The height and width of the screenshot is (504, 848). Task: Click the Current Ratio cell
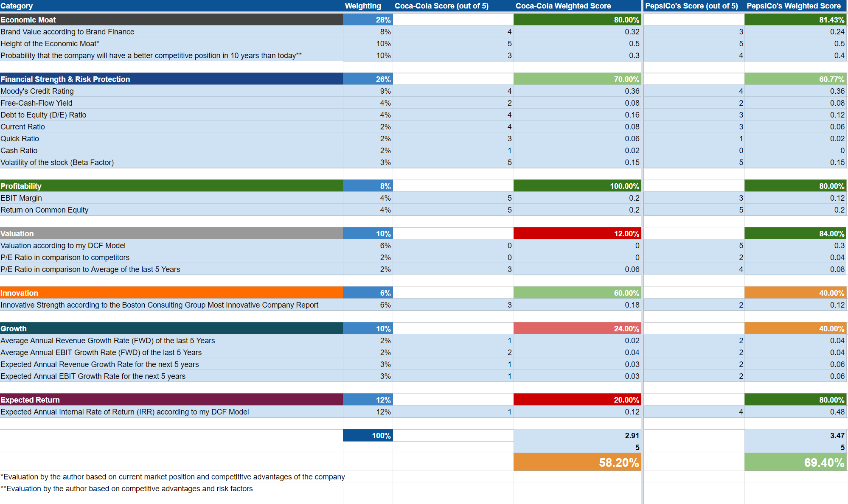(x=171, y=126)
